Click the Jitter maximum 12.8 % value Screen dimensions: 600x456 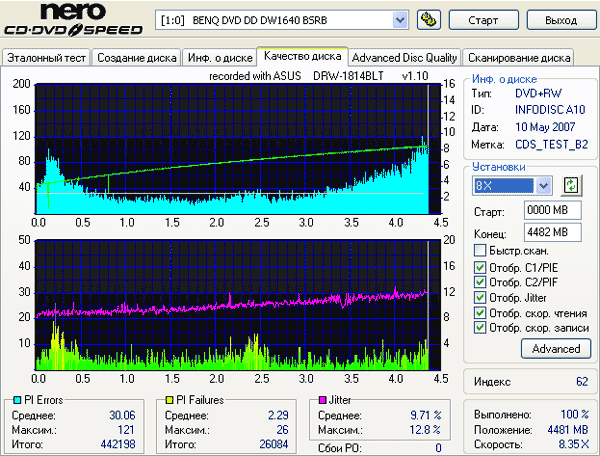pyautogui.click(x=425, y=430)
